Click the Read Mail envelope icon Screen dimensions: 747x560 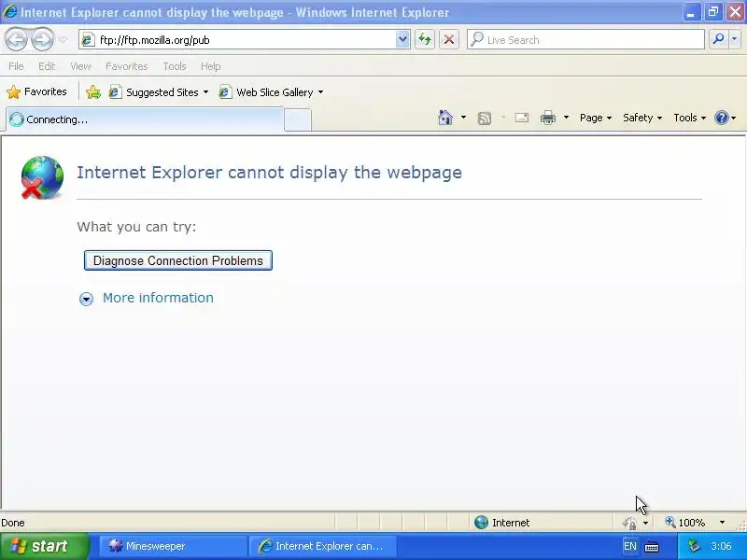coord(522,118)
